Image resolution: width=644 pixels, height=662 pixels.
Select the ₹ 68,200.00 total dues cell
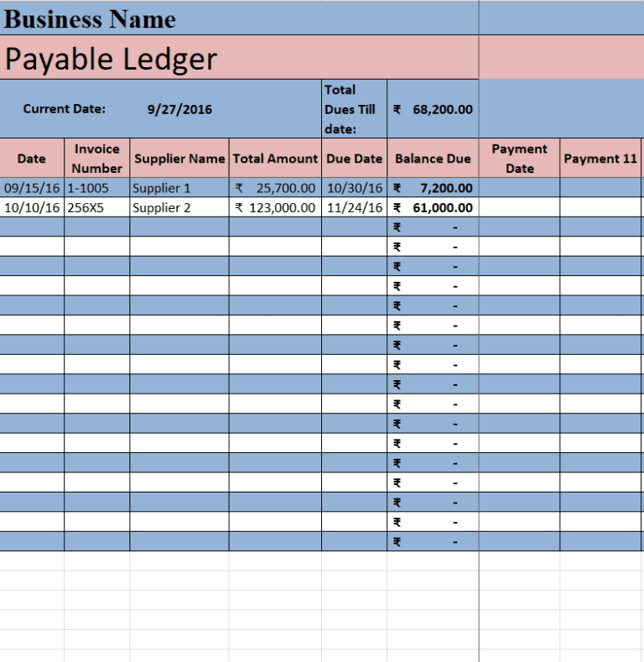433,109
